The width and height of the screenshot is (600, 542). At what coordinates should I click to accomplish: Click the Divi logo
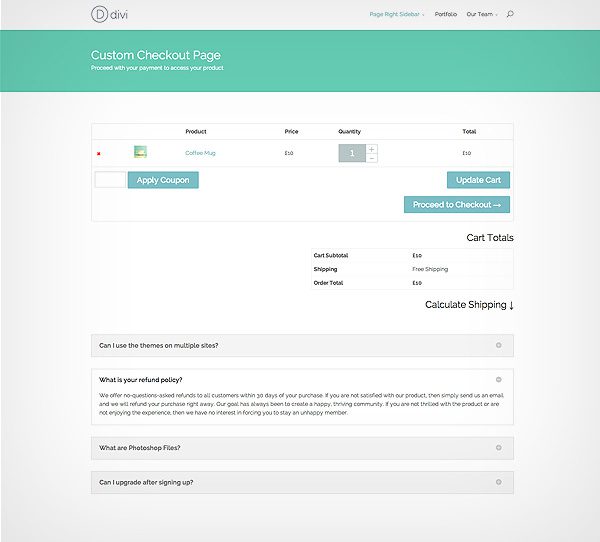point(109,15)
